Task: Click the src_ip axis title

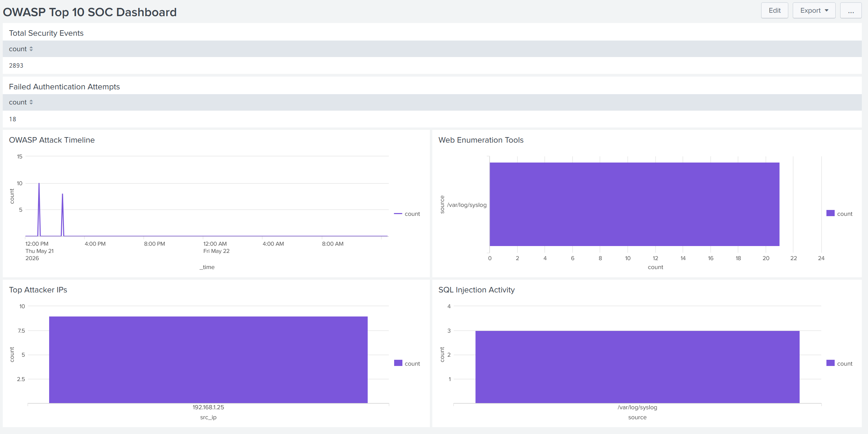Action: (x=208, y=417)
